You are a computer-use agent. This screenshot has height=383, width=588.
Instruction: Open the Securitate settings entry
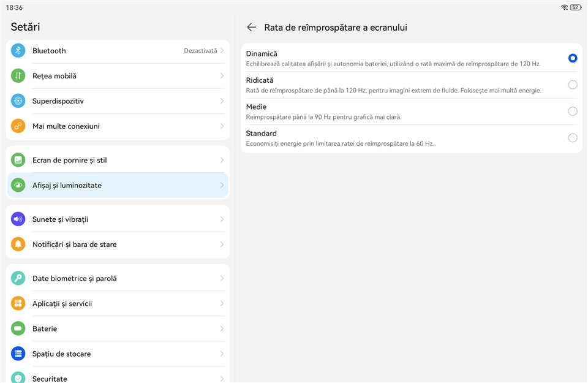tap(116, 377)
